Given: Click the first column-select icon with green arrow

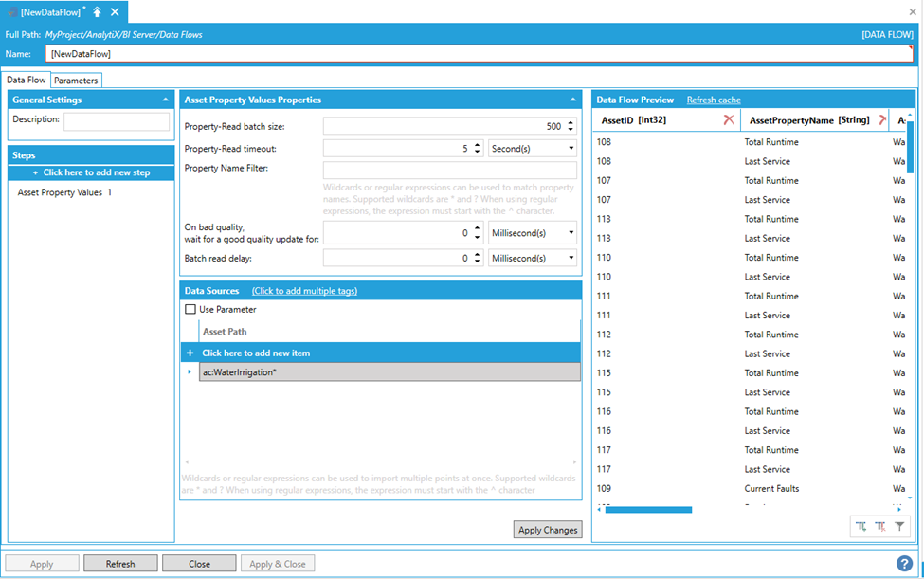Looking at the screenshot, I should 861,526.
